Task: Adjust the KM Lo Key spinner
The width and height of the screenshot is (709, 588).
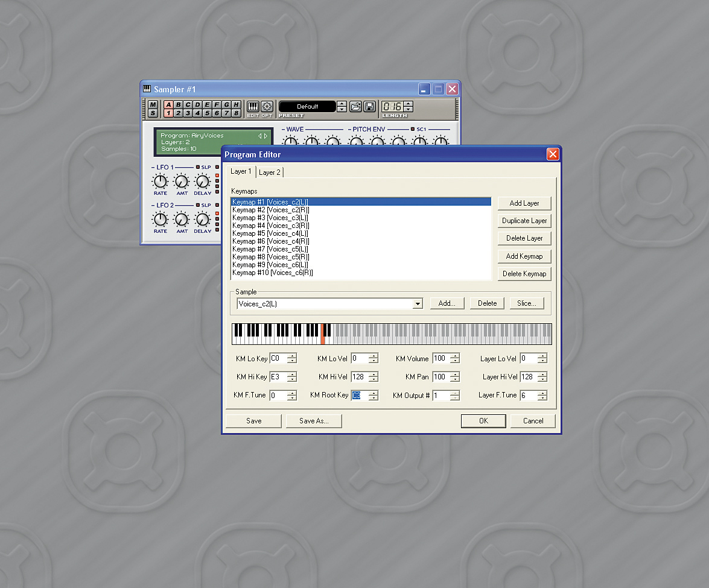Action: pos(292,358)
